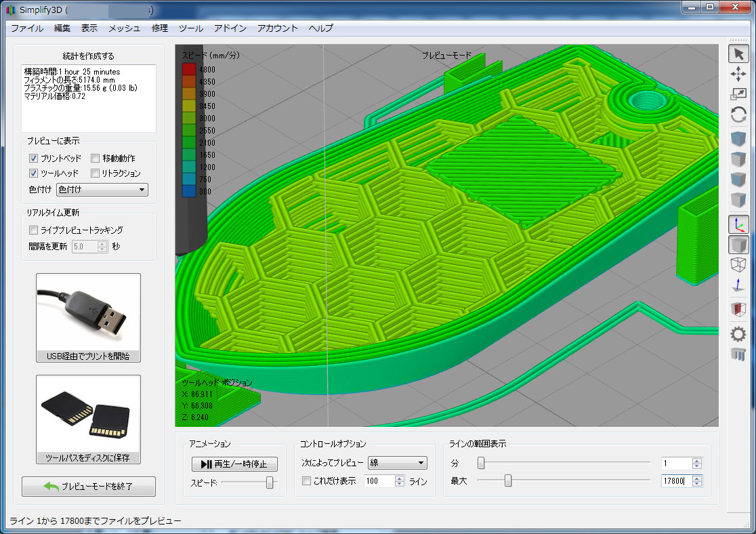The width and height of the screenshot is (756, 534).
Task: Open the 色付け coloring dropdown
Action: coord(102,190)
